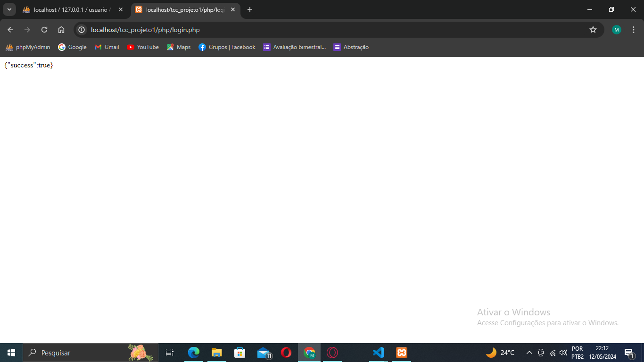This screenshot has height=362, width=644.
Task: Open the Google bookmark
Action: coord(72,47)
